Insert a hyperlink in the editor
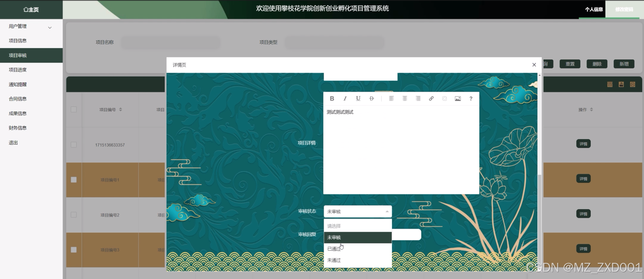Screen dimensions: 644x279 tap(431, 98)
